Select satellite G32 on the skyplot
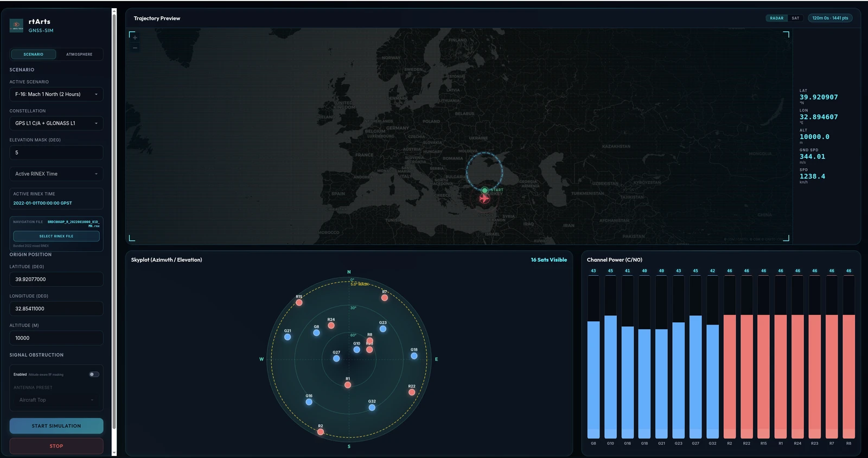Image resolution: width=868 pixels, height=458 pixels. pos(372,408)
